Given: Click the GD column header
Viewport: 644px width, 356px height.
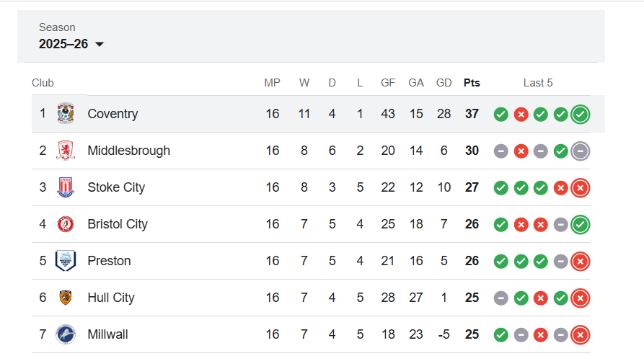Looking at the screenshot, I should tap(444, 83).
